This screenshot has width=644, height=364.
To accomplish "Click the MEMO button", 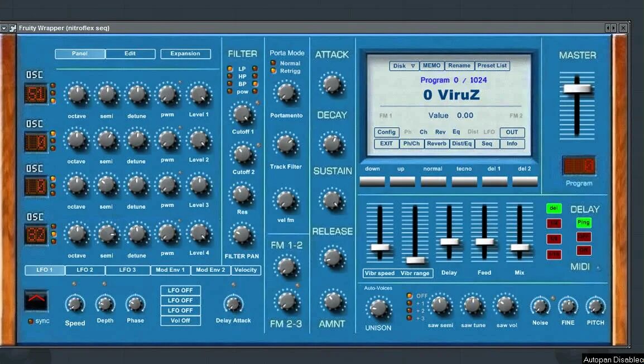I will (x=432, y=66).
